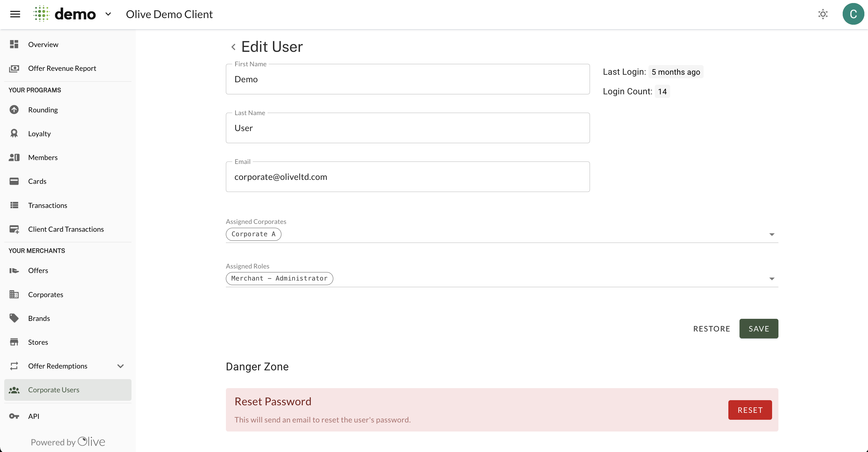The height and width of the screenshot is (452, 868).
Task: Expand the Offer Redemptions submenu chevron
Action: click(121, 366)
